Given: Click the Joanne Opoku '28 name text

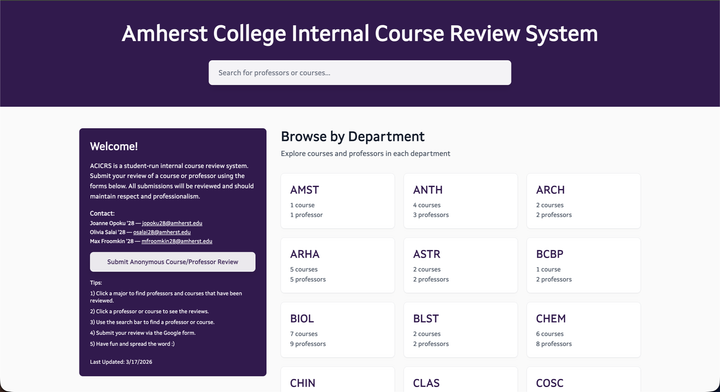Looking at the screenshot, I should [x=112, y=223].
